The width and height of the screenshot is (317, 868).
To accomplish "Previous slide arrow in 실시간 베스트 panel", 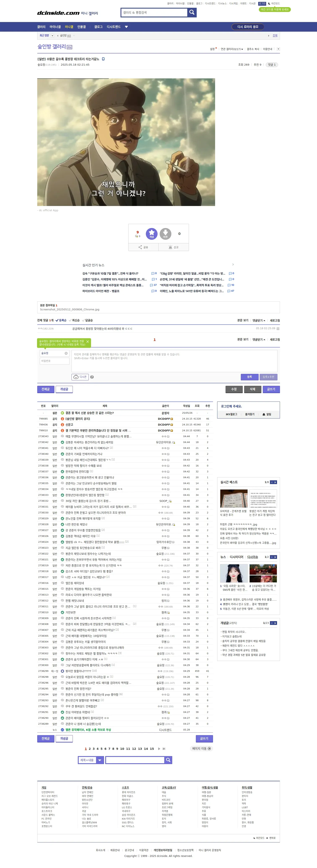I will click(x=272, y=482).
